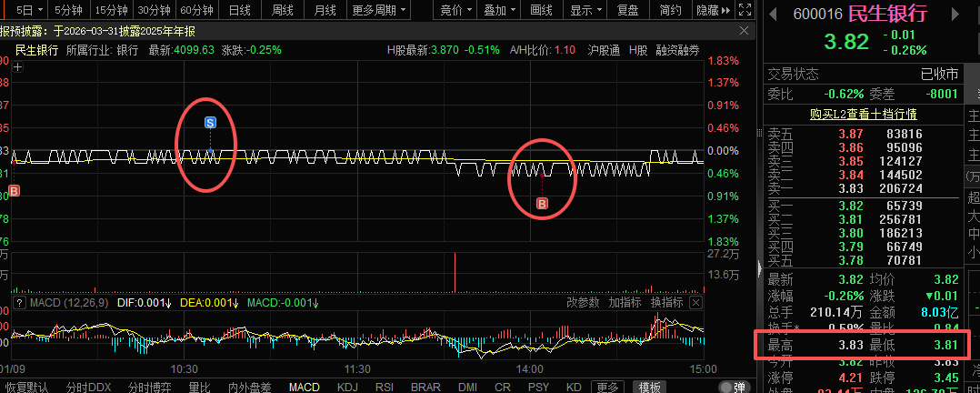Click the red B marker at chart start
Image resolution: width=980 pixels, height=393 pixels.
click(14, 191)
